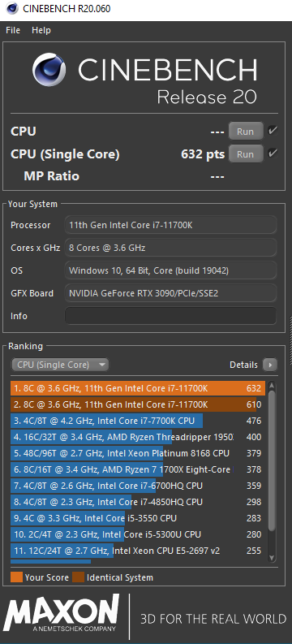Click the OS information field
292x644 pixels.
pos(170,270)
